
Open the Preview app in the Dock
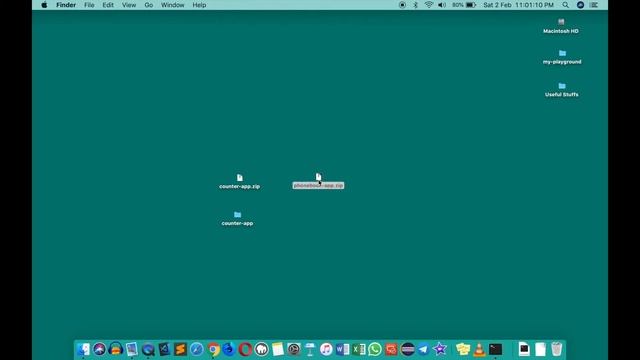tap(131, 349)
